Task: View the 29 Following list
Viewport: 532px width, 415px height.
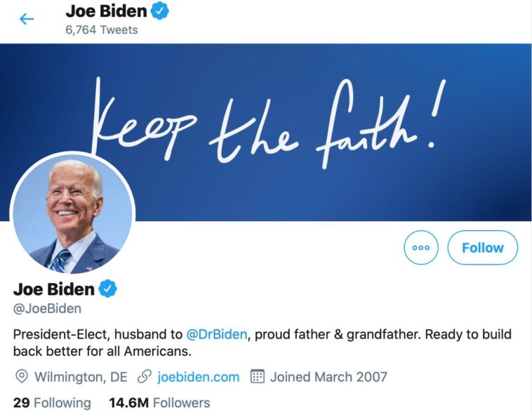Action: point(52,403)
